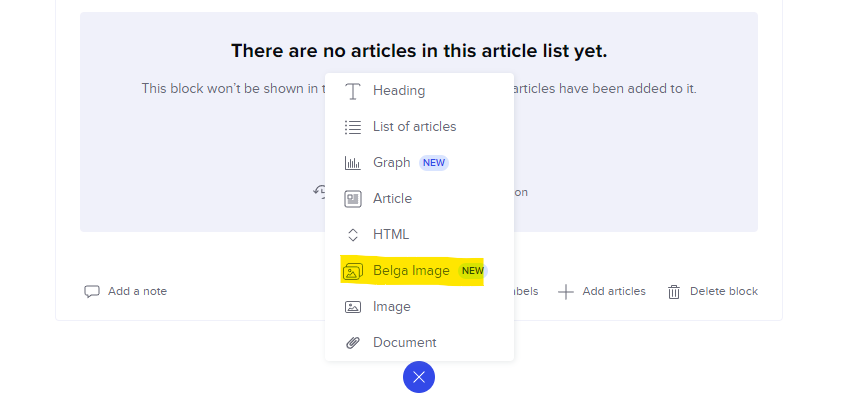Image resolution: width=850 pixels, height=397 pixels.
Task: Click the Add a note text link
Action: (138, 292)
